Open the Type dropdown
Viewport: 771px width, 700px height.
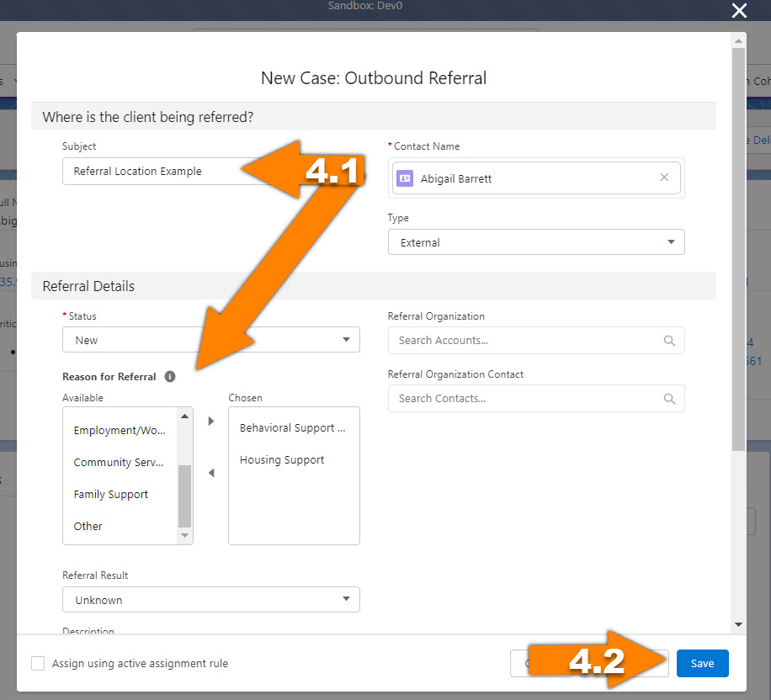point(672,241)
